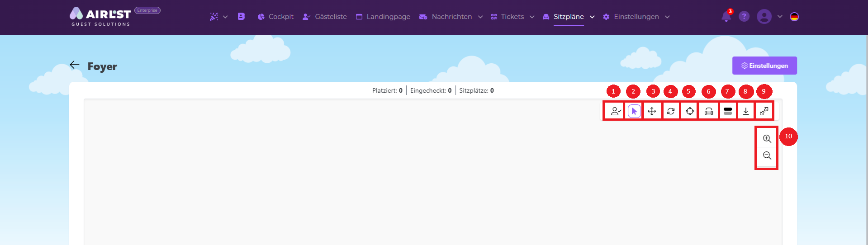The height and width of the screenshot is (245, 868).
Task: Go to the Gästeliste page
Action: tap(325, 17)
